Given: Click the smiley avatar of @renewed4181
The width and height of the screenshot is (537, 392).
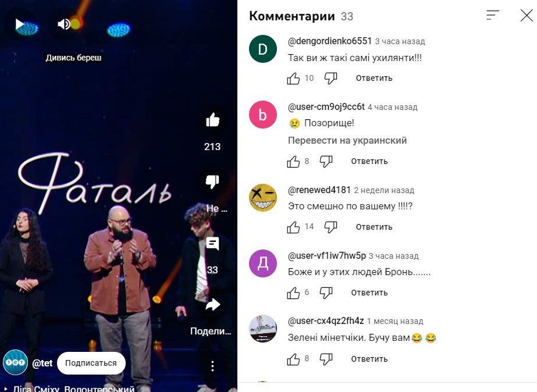Looking at the screenshot, I should [262, 198].
